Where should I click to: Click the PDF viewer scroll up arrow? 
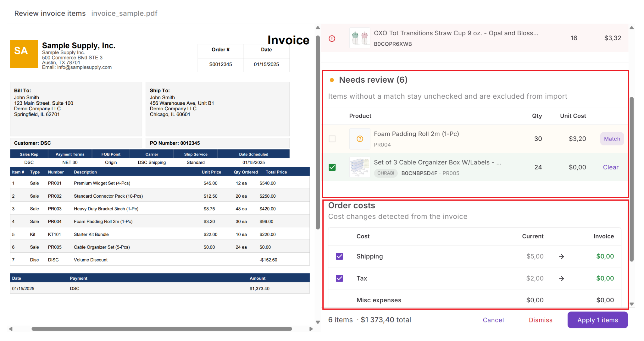318,28
